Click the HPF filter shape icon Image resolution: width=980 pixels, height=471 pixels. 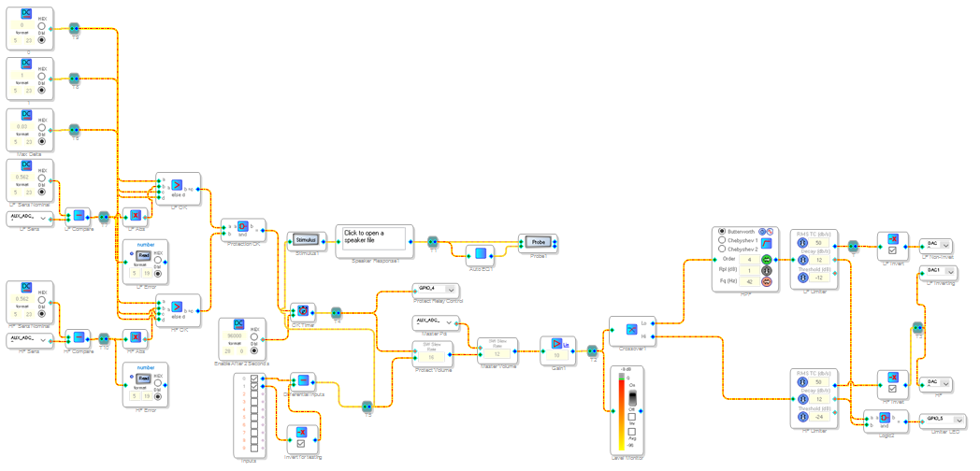766,243
